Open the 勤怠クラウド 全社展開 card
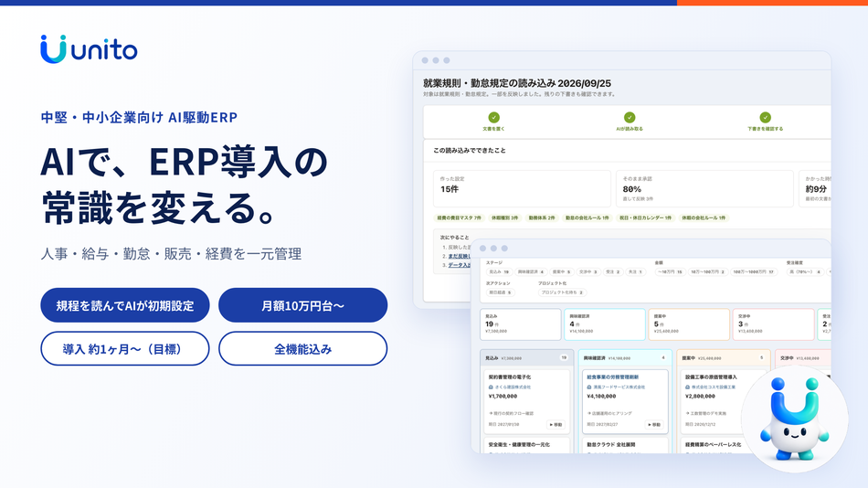 point(625,445)
